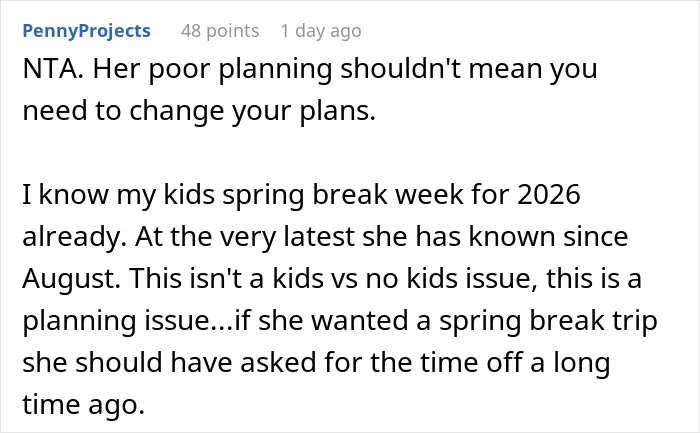Click the word 'August' in comment
Image resolution: width=700 pixels, height=433 pixels.
pyautogui.click(x=71, y=279)
